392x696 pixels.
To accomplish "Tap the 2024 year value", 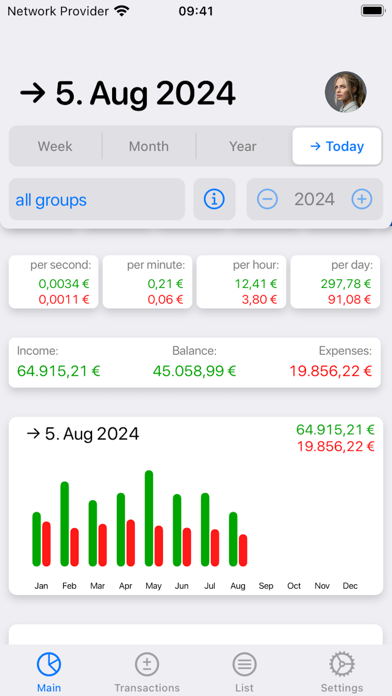I will click(314, 199).
